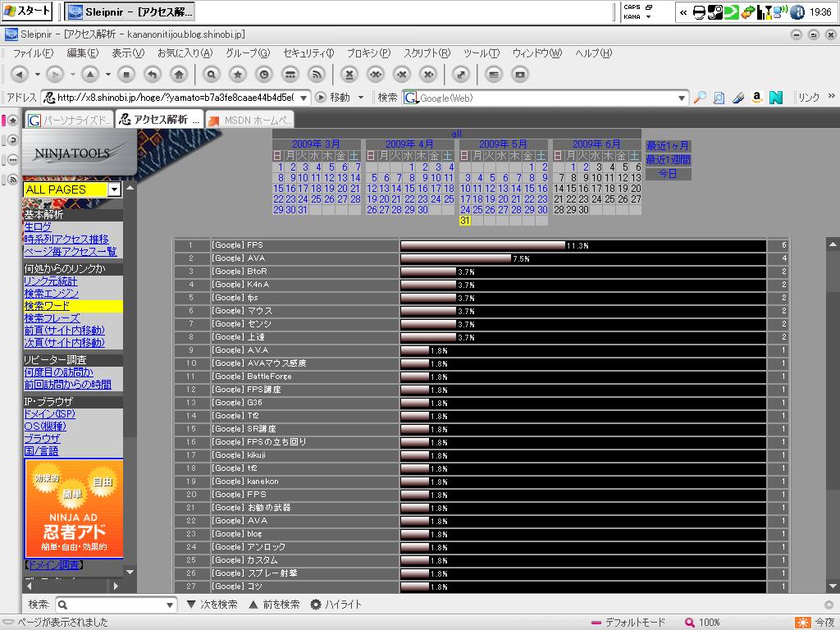Open Up button dropdown arrow
This screenshot has height=630, width=840.
[108, 75]
